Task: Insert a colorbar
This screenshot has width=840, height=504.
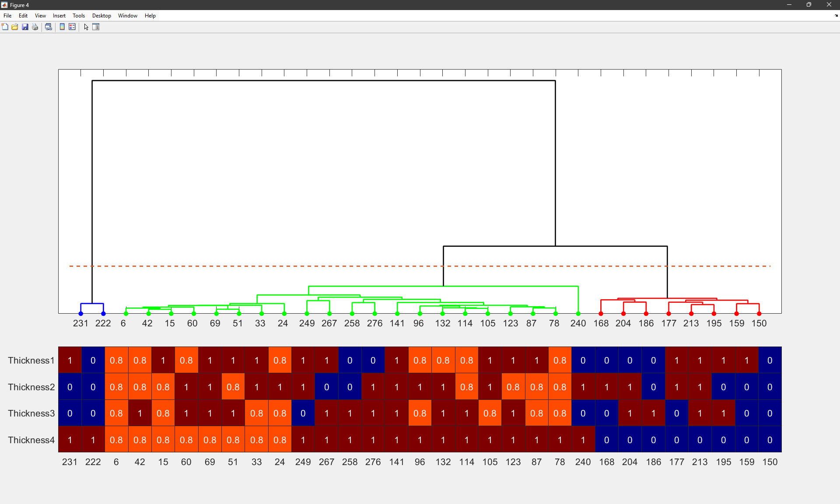Action: (62, 27)
